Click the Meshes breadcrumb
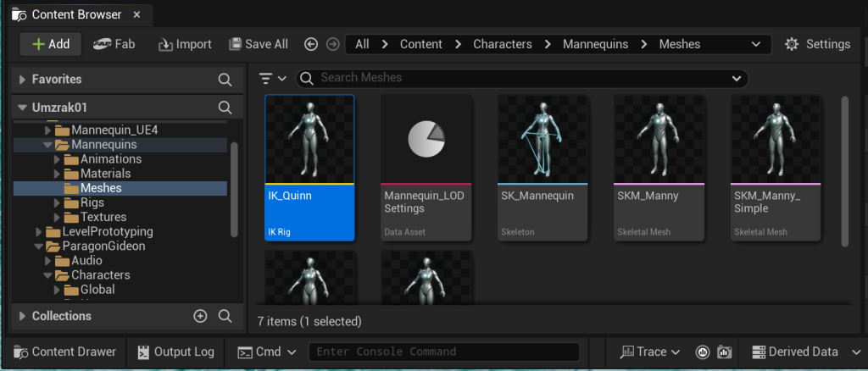Viewport: 868px width, 371px height. (x=679, y=44)
